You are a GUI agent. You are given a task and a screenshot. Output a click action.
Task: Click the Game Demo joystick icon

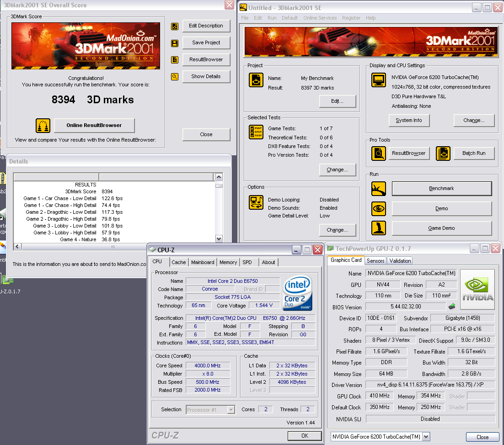pos(379,228)
